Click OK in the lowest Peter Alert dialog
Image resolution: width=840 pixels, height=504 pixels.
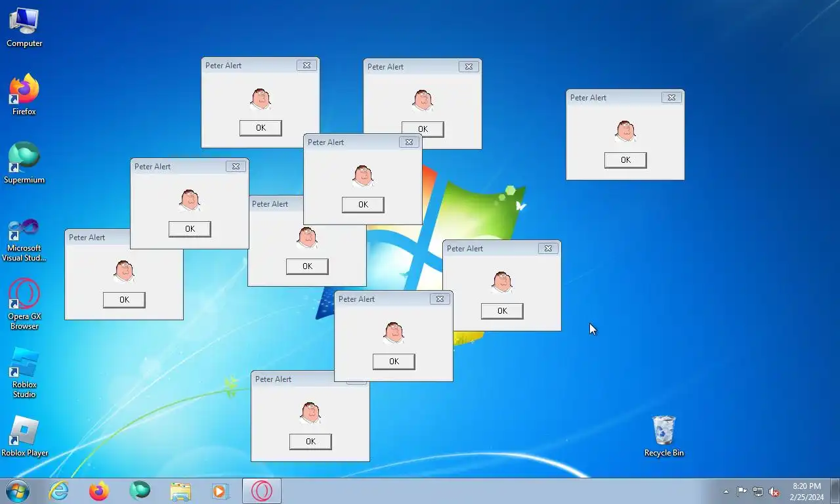click(x=310, y=442)
